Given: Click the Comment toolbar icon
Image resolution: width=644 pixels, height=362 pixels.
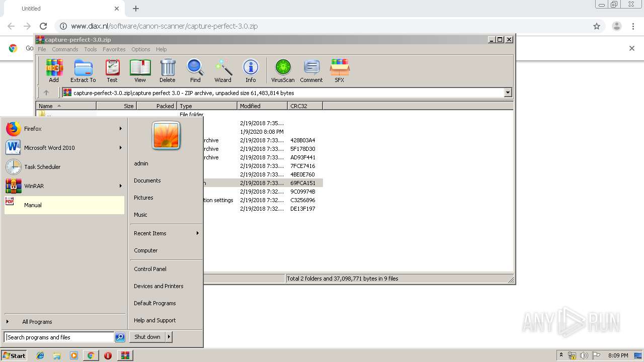Looking at the screenshot, I should 311,70.
